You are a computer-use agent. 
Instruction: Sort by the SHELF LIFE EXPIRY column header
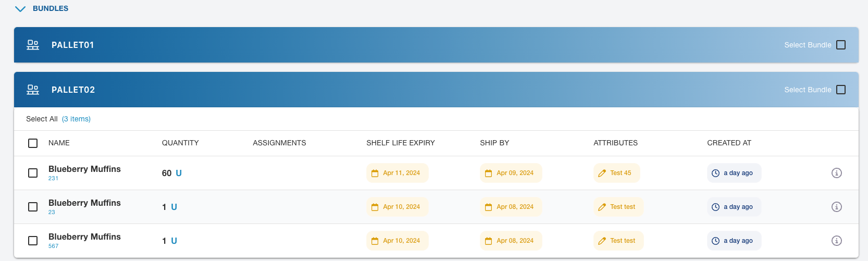tap(400, 143)
